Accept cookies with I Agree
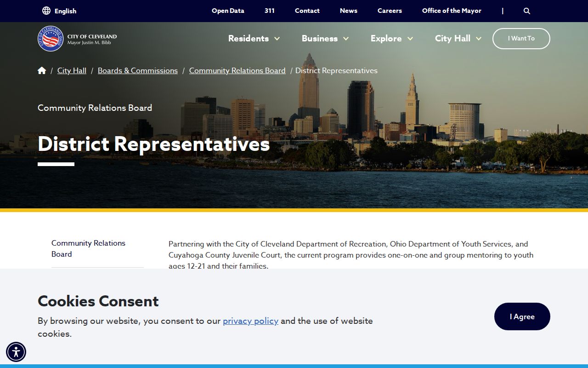This screenshot has height=368, width=588. [x=522, y=316]
